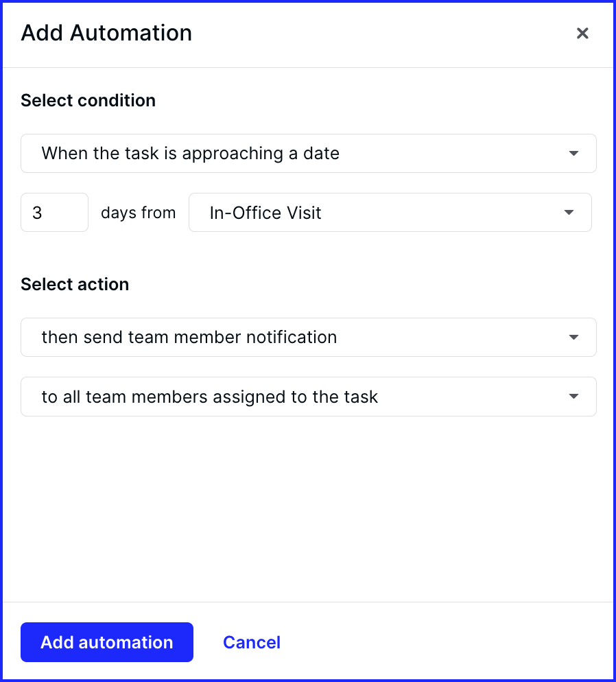Change 'to all team members assigned' recipient
This screenshot has width=616, height=682.
tap(308, 397)
